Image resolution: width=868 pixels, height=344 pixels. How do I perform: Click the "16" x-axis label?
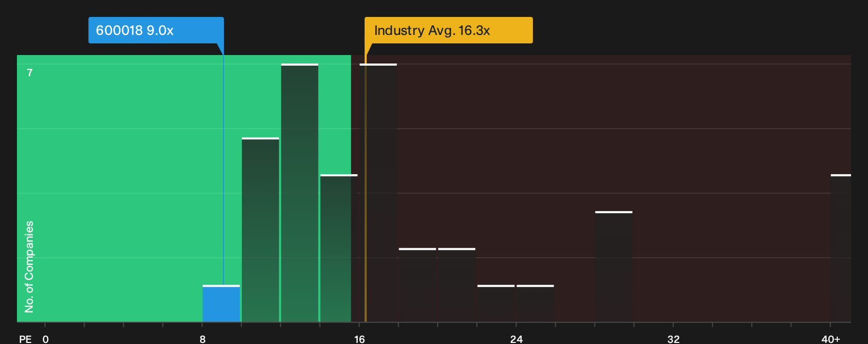tap(359, 339)
